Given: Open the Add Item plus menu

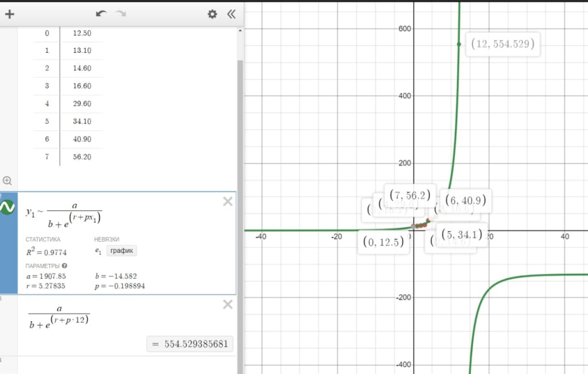Looking at the screenshot, I should [x=9, y=14].
